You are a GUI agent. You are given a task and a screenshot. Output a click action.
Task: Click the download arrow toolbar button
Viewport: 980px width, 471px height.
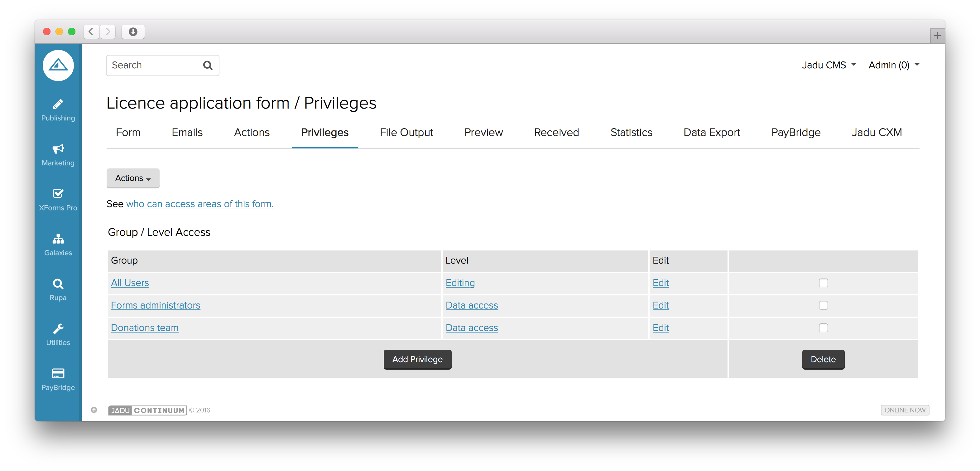(x=133, y=32)
